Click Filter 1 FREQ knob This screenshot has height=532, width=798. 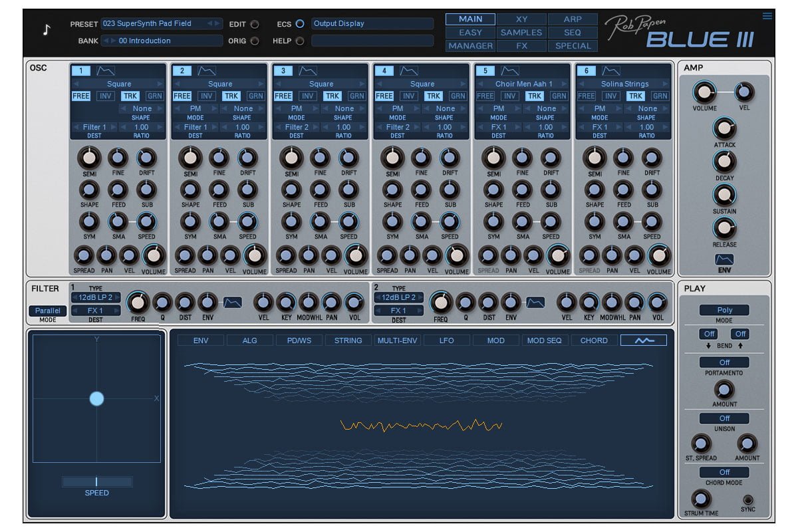138,303
